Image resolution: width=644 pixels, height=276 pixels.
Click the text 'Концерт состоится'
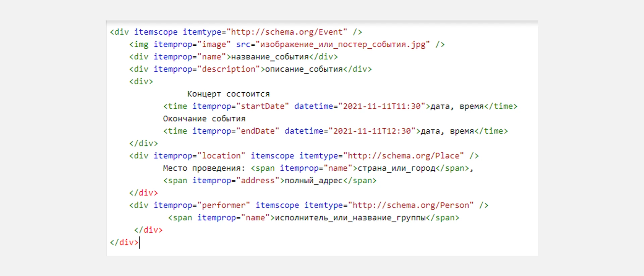[x=228, y=94]
